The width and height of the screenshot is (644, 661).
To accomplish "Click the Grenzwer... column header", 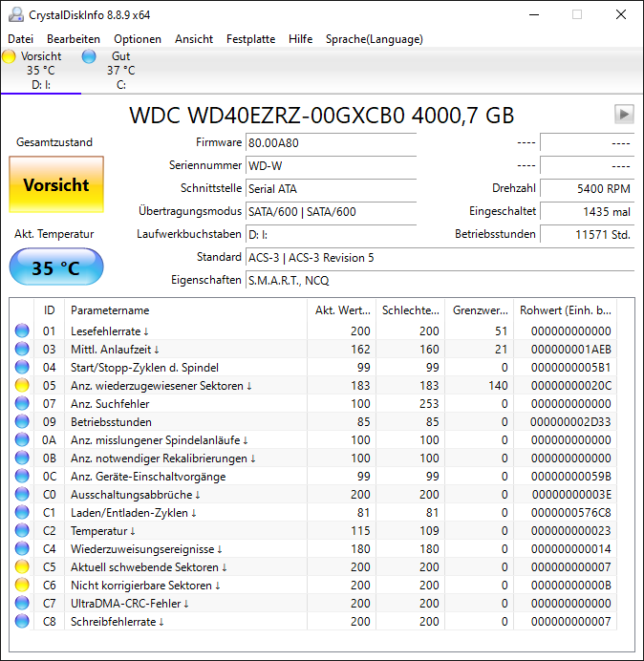I will [480, 310].
